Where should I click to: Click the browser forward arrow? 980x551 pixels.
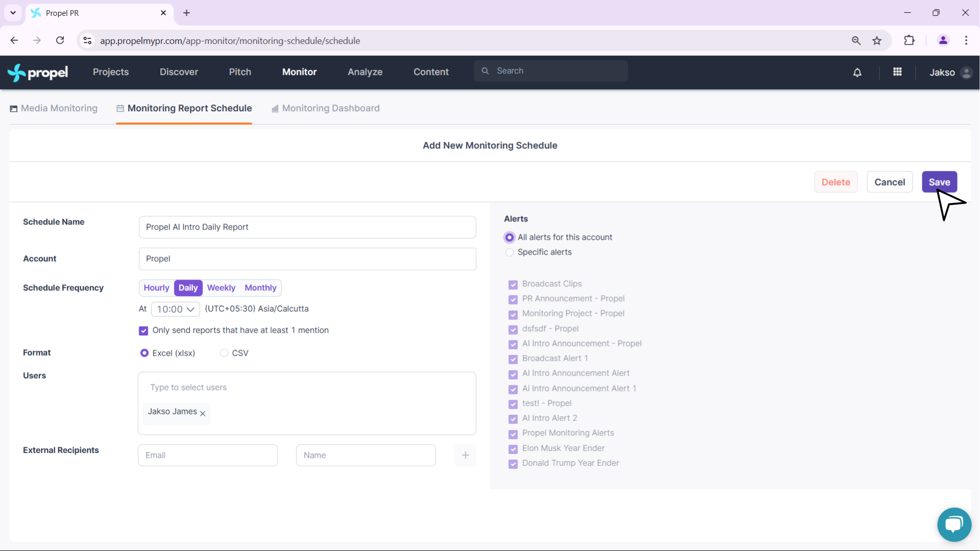click(37, 40)
